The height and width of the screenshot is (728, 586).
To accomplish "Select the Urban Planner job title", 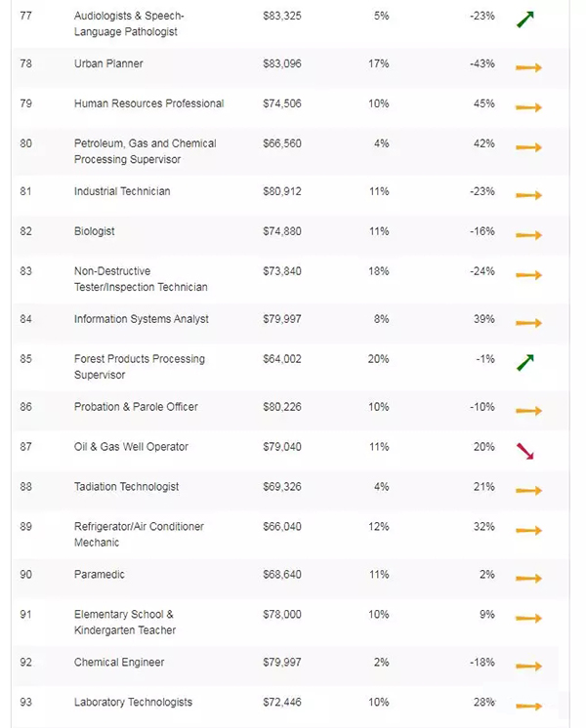I will 108,63.
